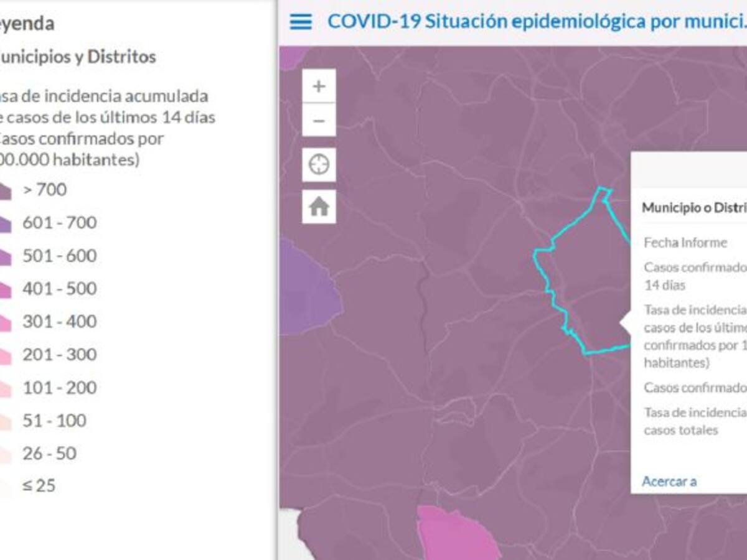Click the '26 - 50' legend entry
The width and height of the screenshot is (747, 560).
coord(49,454)
